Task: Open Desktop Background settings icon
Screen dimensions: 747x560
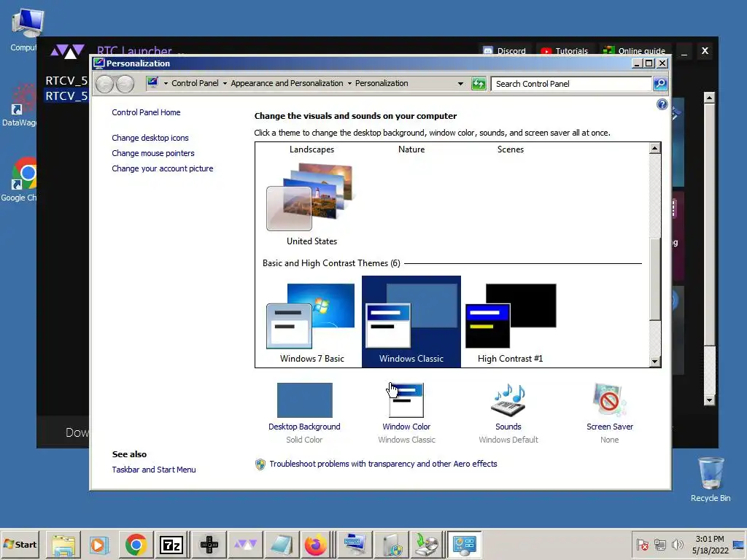Action: tap(304, 400)
